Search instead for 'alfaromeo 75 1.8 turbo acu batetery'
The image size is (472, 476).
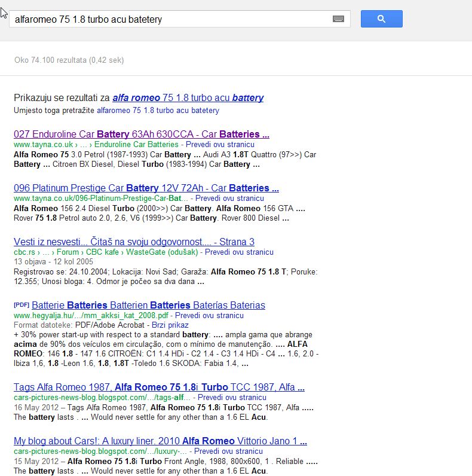[x=158, y=110]
